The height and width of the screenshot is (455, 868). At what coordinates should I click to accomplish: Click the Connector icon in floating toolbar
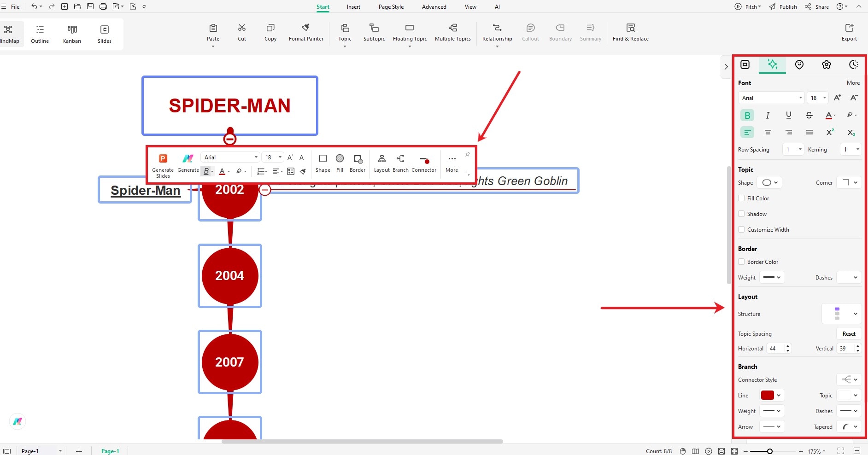[424, 160]
